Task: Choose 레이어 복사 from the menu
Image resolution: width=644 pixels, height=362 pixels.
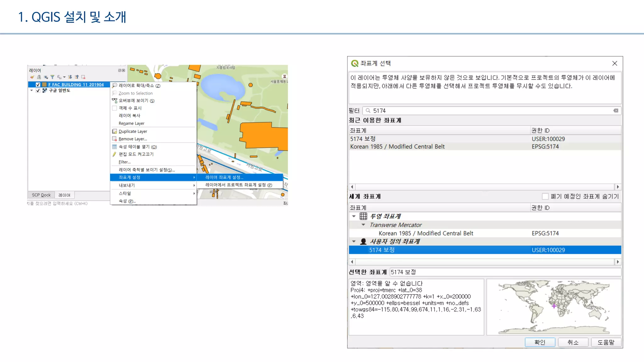Action: (x=153, y=116)
